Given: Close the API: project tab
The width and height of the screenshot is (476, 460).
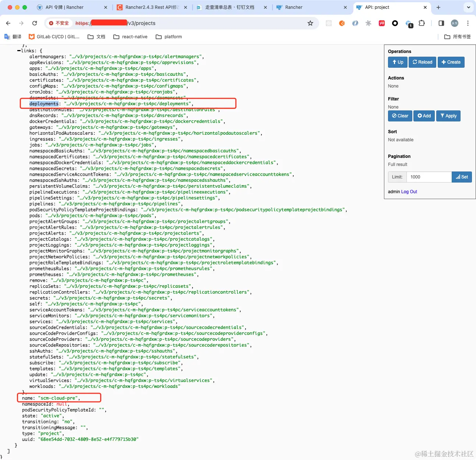Looking at the screenshot, I should point(425,7).
